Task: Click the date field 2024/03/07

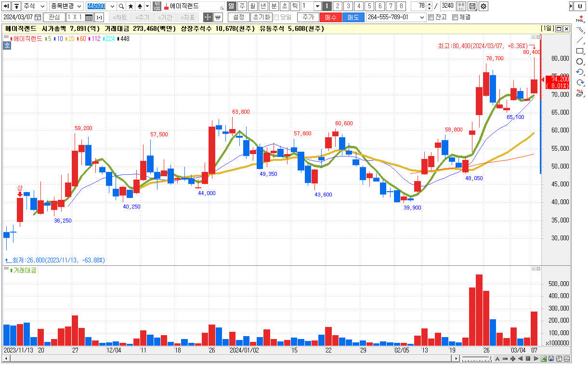Action: [22, 17]
